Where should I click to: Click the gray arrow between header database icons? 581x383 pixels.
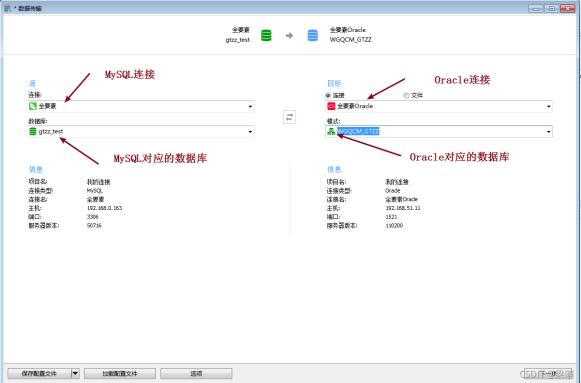coord(289,36)
